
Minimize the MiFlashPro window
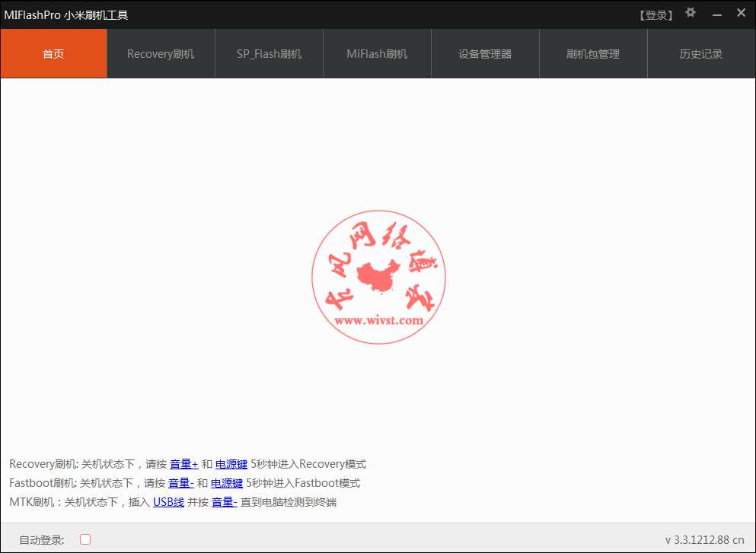(717, 14)
